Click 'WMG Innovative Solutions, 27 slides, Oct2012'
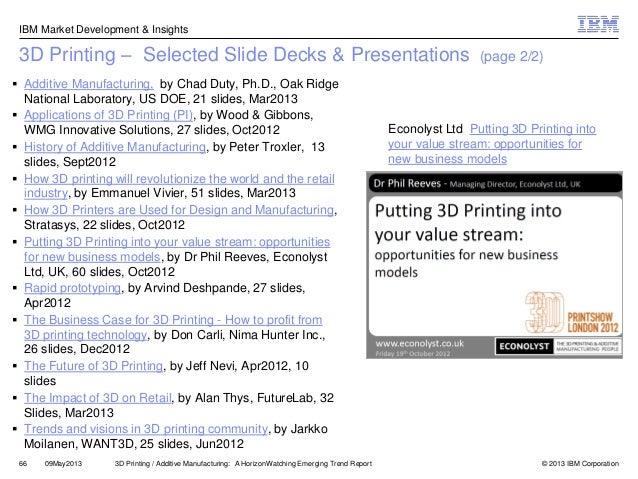 click(x=152, y=130)
